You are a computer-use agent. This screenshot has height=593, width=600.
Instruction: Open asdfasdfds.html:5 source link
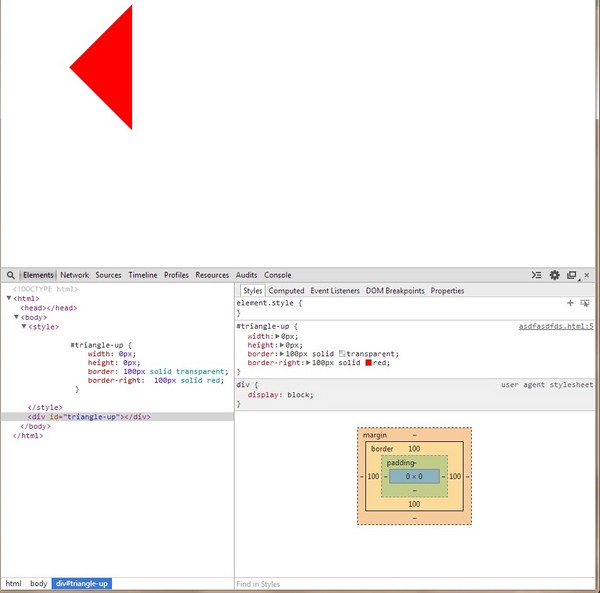[x=555, y=326]
